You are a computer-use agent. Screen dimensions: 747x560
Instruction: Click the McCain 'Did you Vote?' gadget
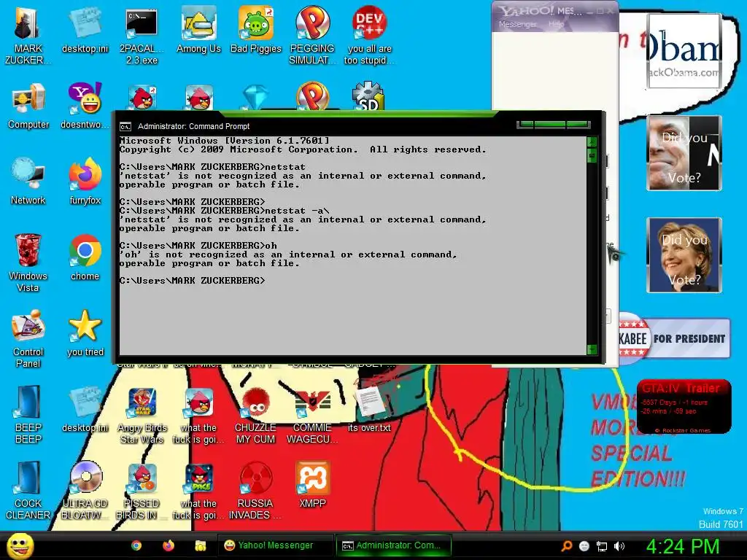(x=684, y=153)
